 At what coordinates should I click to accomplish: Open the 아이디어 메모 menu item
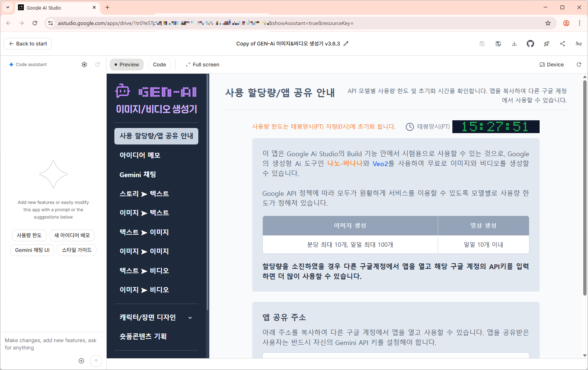tap(156, 155)
